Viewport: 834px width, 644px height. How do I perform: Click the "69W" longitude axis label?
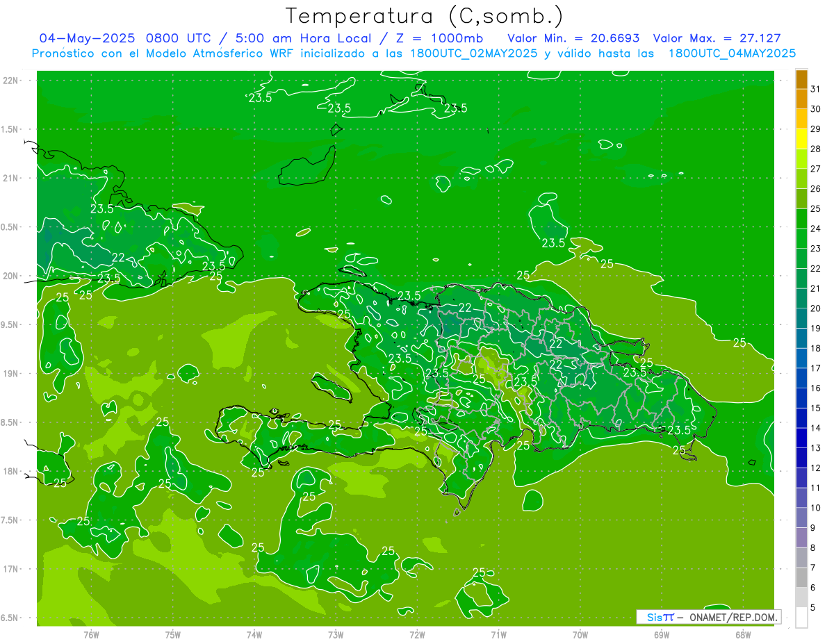(x=662, y=635)
